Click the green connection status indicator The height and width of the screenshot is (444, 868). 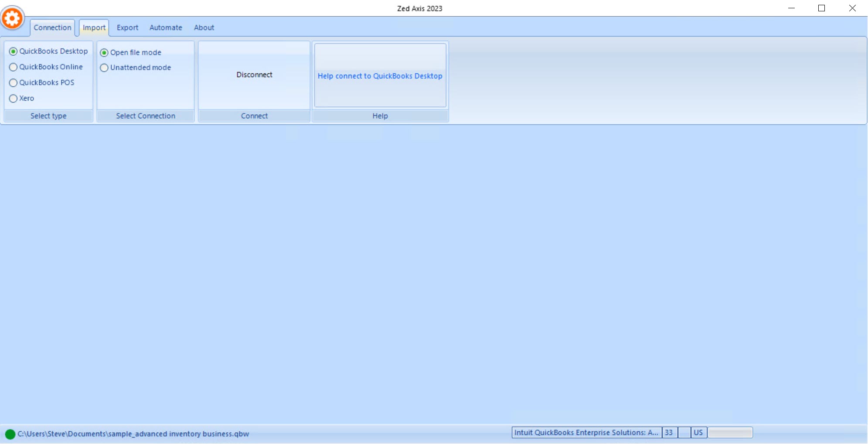pos(10,434)
